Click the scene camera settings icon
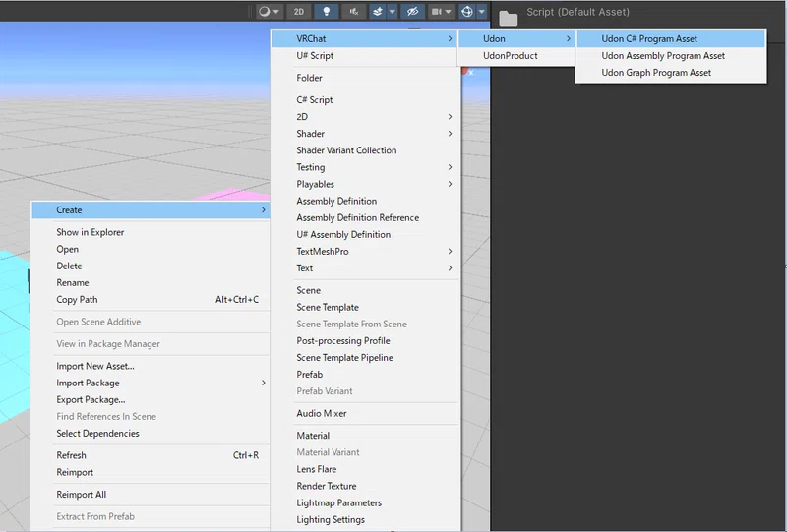 [437, 11]
